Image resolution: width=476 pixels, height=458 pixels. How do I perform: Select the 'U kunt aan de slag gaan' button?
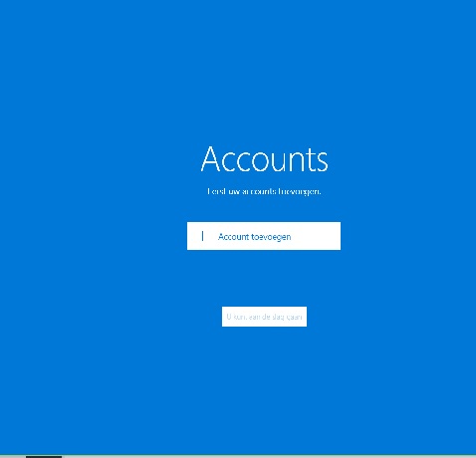pyautogui.click(x=264, y=317)
